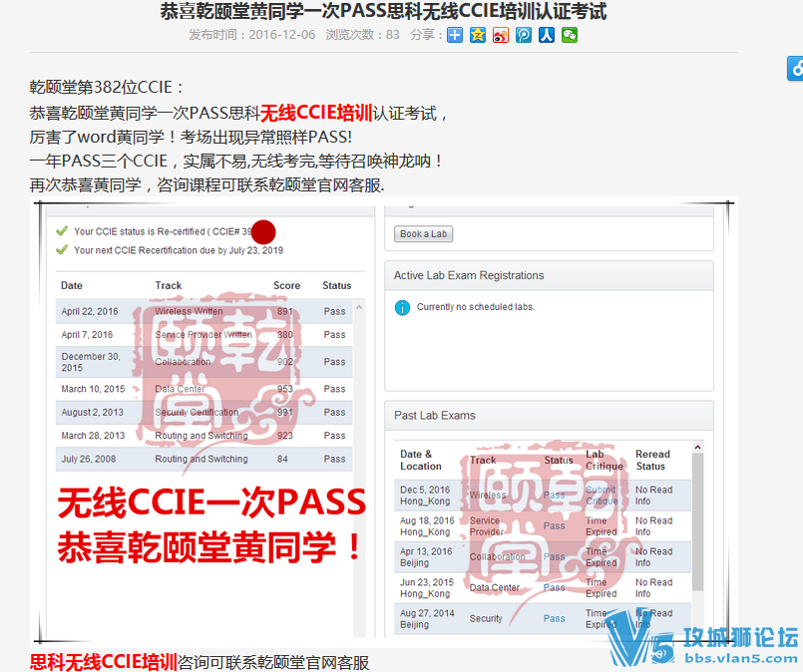Click the Active Lab Exam Registrations header
803x672 pixels.
[549, 275]
